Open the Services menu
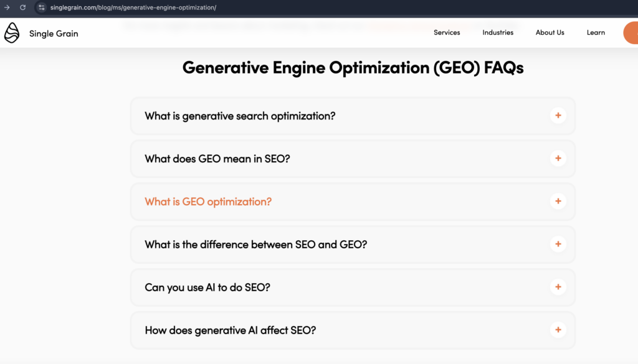The width and height of the screenshot is (638, 364). tap(447, 32)
